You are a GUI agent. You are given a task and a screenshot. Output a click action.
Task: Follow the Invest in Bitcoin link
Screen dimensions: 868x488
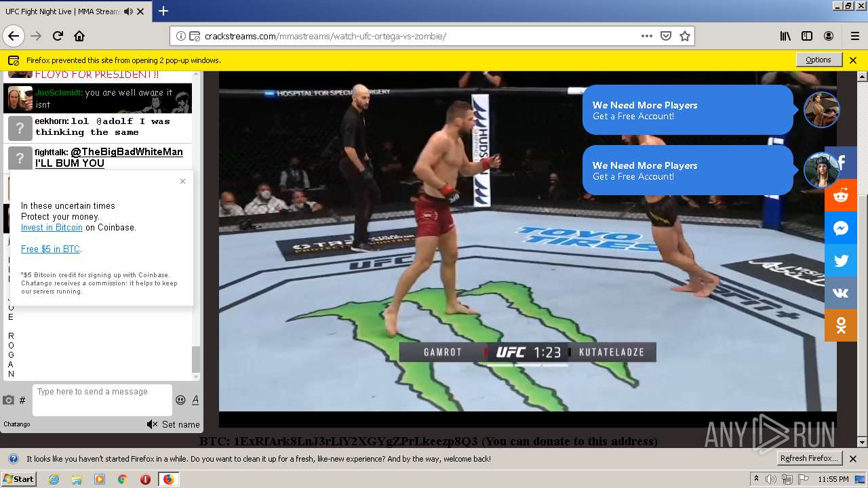coord(52,228)
